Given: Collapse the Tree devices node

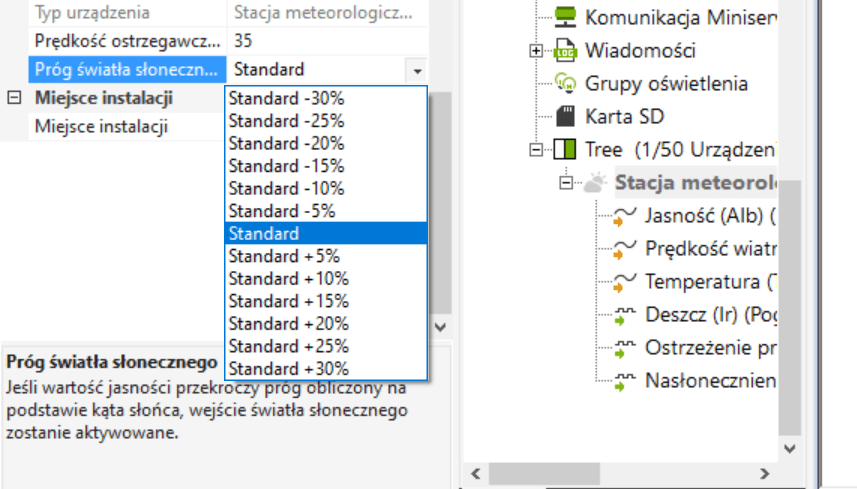Looking at the screenshot, I should [537, 150].
